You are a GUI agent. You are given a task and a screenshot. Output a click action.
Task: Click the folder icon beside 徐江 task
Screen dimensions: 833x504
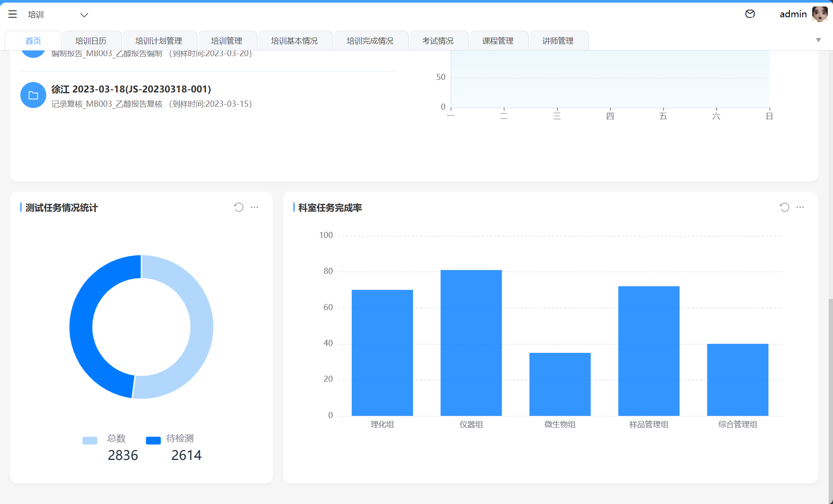click(33, 95)
